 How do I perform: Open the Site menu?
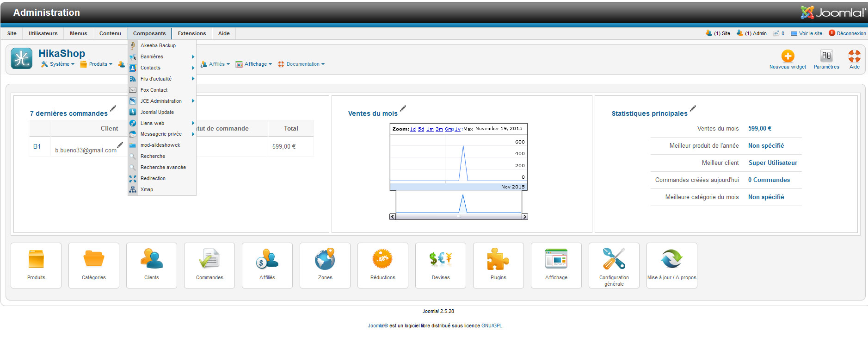(x=12, y=33)
